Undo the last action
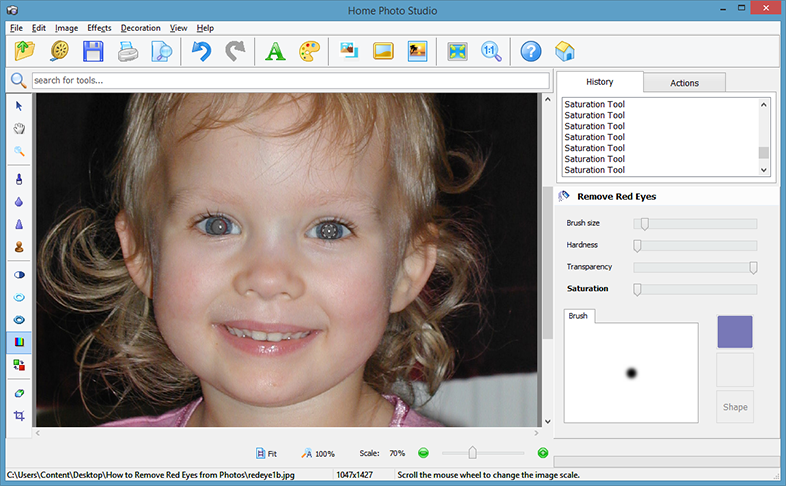This screenshot has height=486, width=786. click(x=202, y=51)
